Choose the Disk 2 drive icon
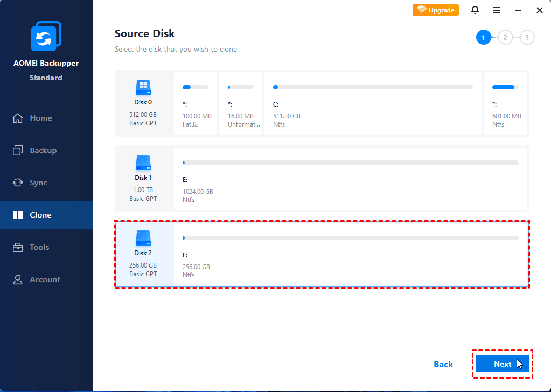 [143, 237]
